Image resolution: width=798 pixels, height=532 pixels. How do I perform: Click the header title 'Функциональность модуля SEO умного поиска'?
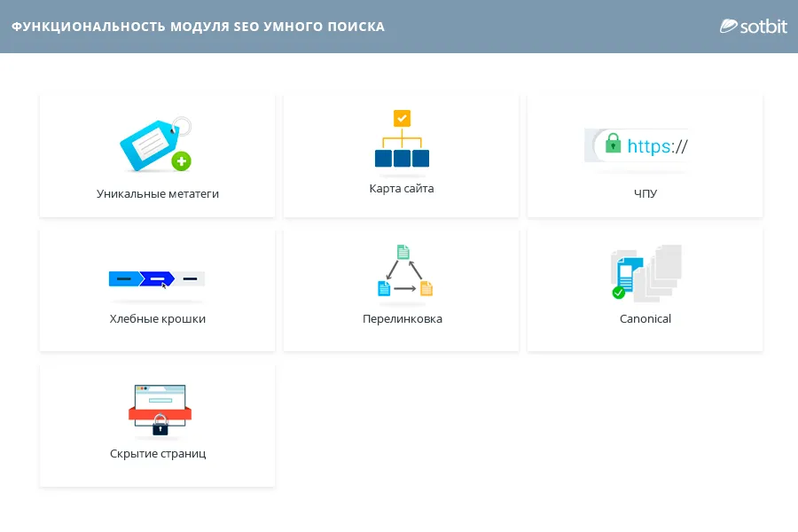198,27
